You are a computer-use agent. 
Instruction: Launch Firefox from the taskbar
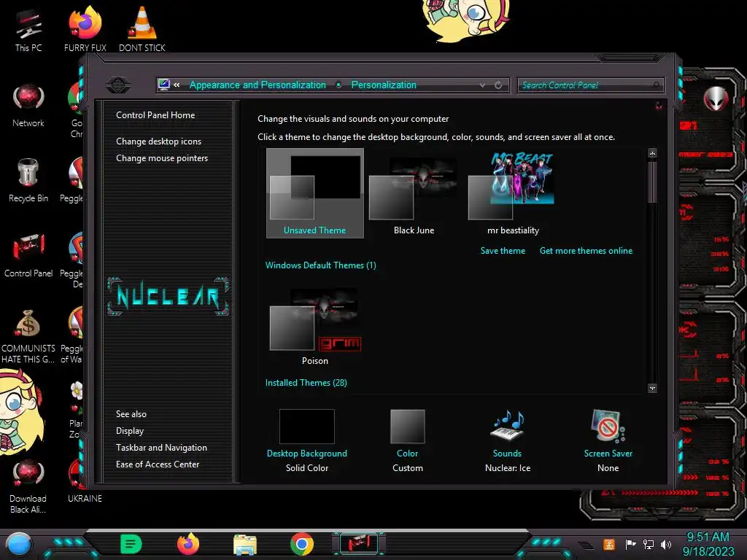[187, 544]
